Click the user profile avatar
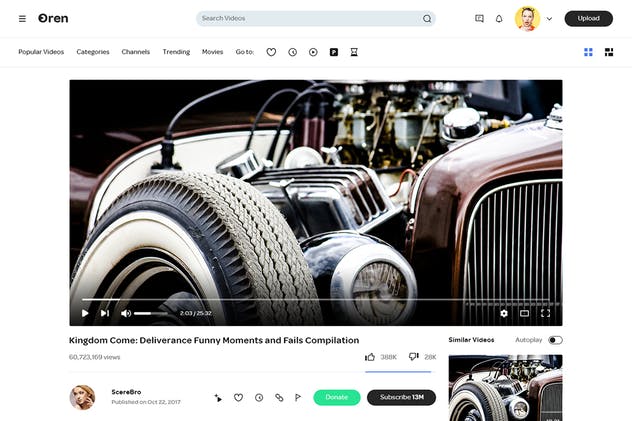This screenshot has height=421, width=632. [x=527, y=19]
